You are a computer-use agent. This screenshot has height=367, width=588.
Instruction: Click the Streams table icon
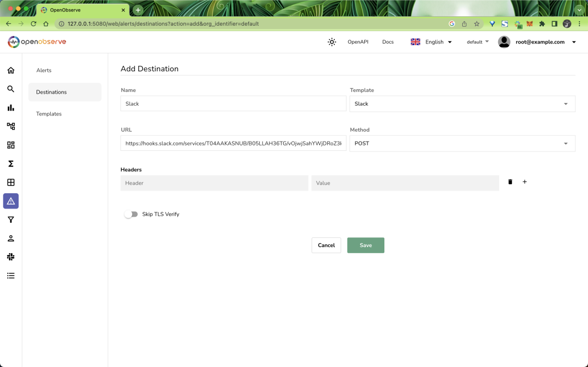[11, 182]
